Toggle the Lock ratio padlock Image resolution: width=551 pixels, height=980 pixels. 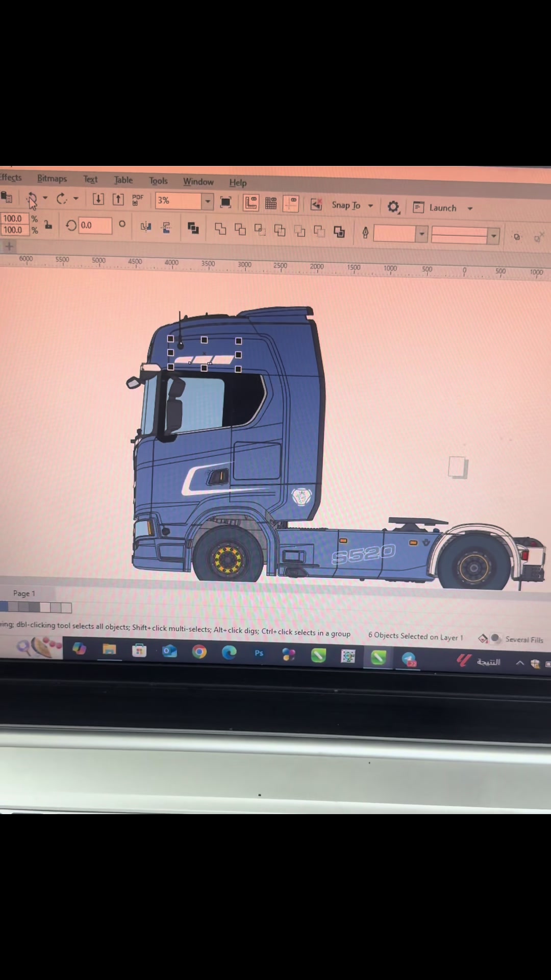(x=48, y=225)
